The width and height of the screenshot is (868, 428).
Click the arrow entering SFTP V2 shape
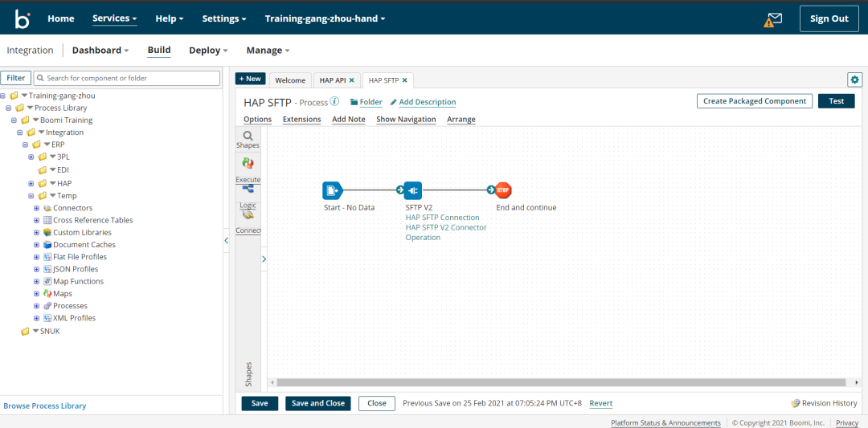[400, 190]
